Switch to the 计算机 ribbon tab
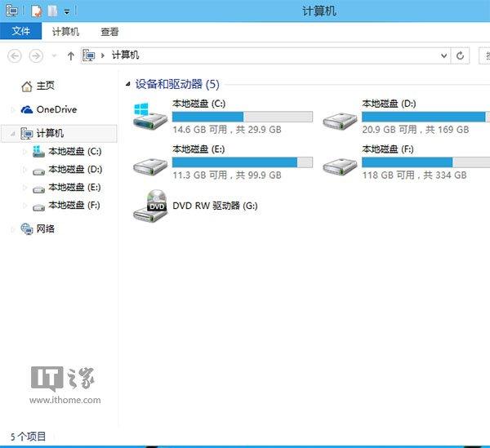This screenshot has width=490, height=448. pyautogui.click(x=65, y=32)
